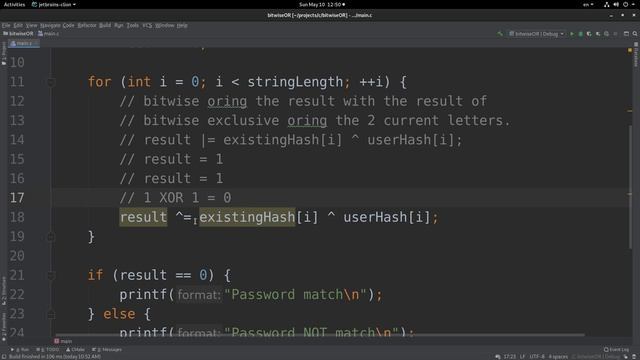Change the LF line separator setting
The image size is (640, 360).
click(522, 357)
